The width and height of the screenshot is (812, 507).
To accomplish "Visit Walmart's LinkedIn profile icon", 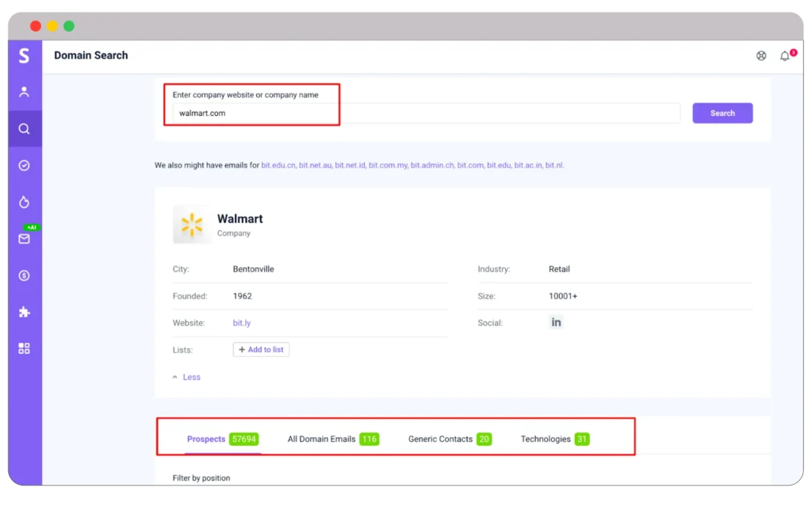I will point(556,322).
